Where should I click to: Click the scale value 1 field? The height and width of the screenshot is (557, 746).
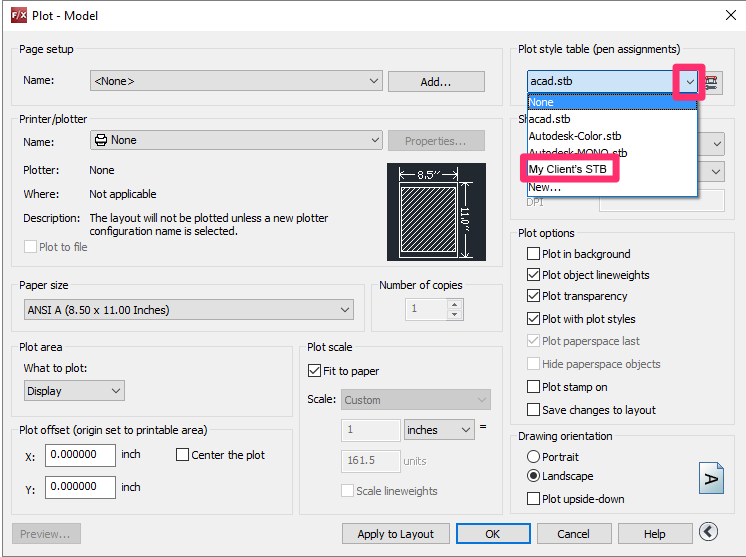pos(371,430)
